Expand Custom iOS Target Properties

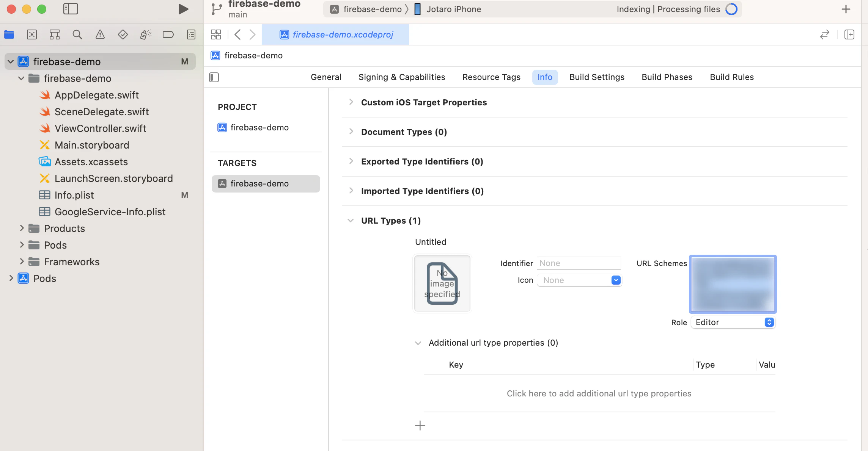(351, 102)
